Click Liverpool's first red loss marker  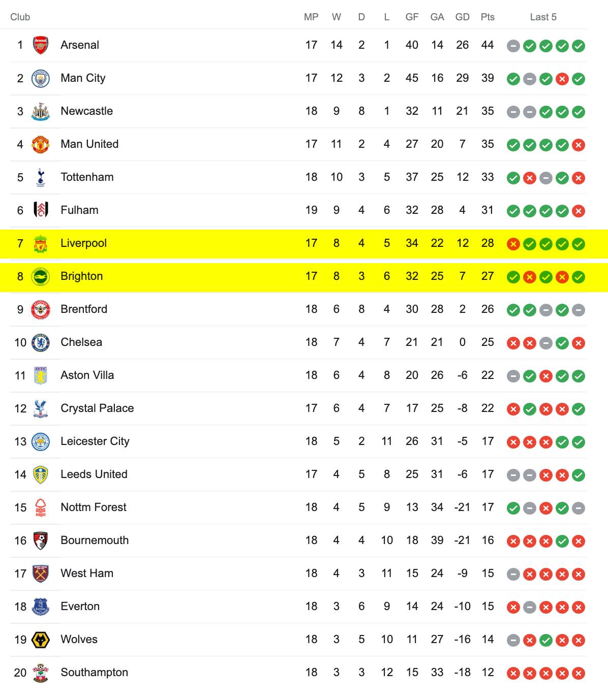pyautogui.click(x=513, y=244)
